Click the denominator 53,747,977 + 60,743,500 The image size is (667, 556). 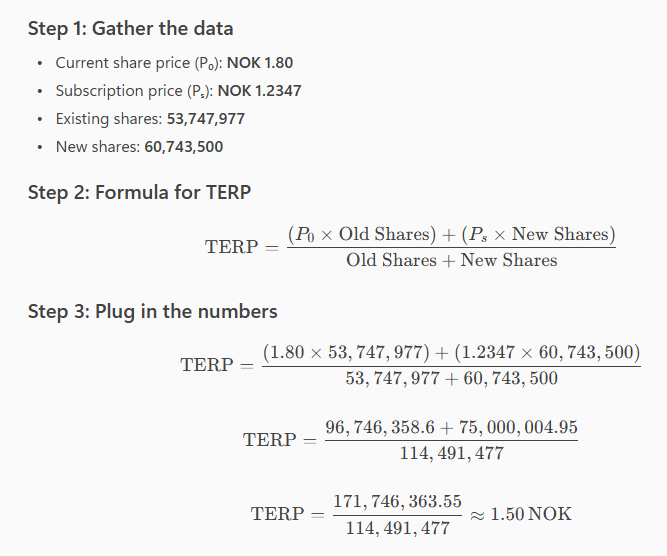point(451,378)
